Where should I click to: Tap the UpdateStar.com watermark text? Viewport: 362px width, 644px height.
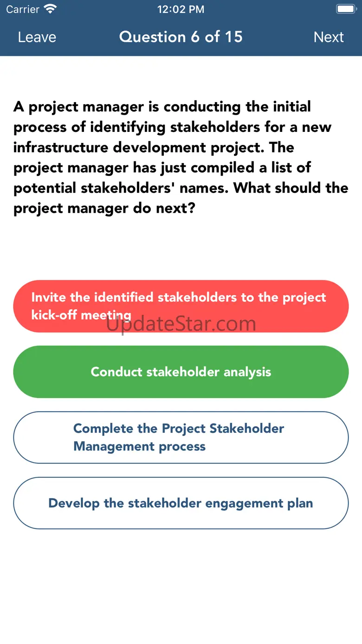click(181, 324)
